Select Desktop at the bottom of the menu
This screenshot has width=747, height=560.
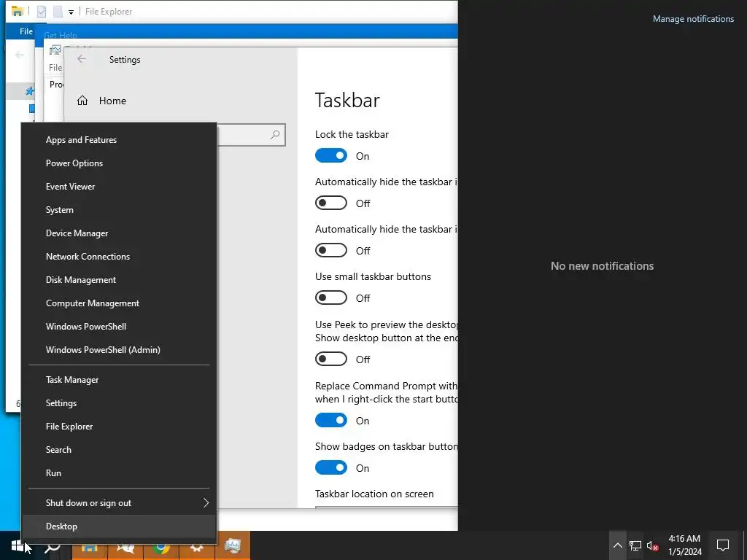119,526
